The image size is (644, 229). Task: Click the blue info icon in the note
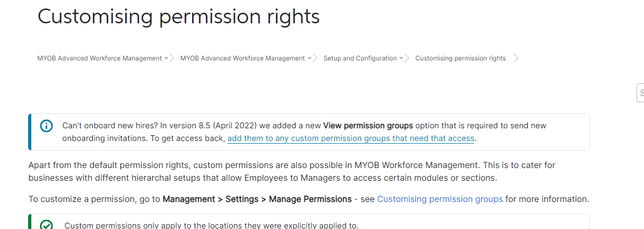47,126
